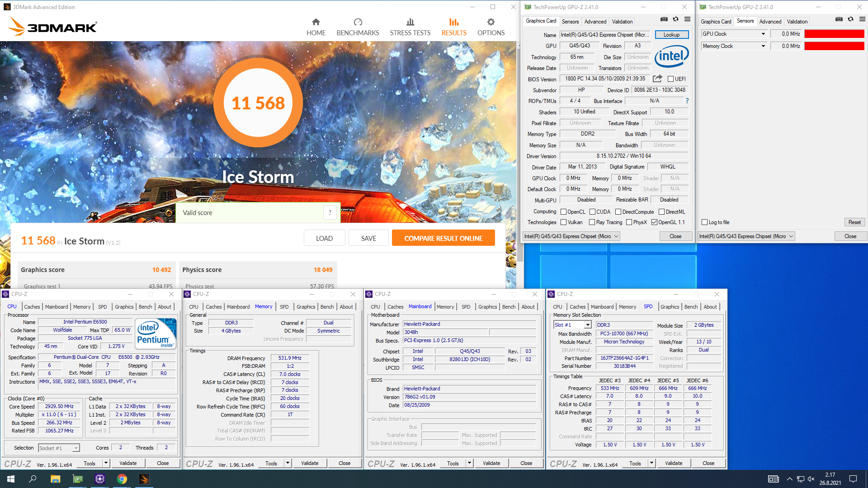Click the SAVE button in 3DMark

[368, 238]
